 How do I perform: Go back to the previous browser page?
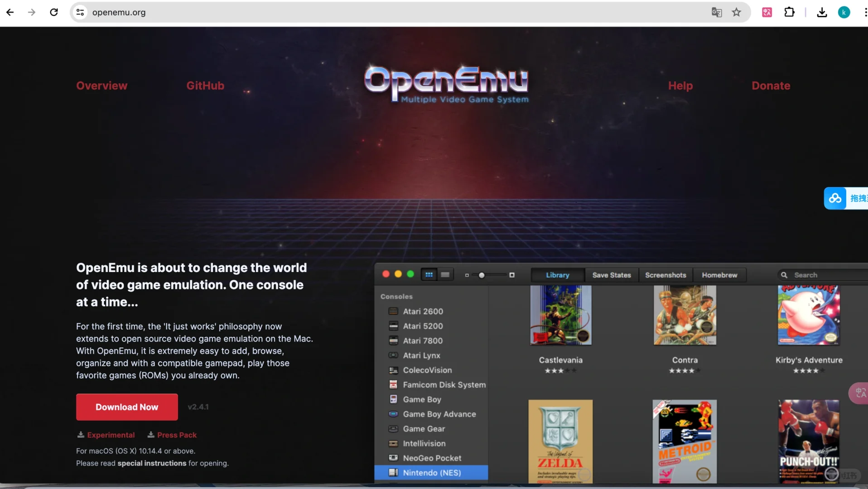[10, 12]
